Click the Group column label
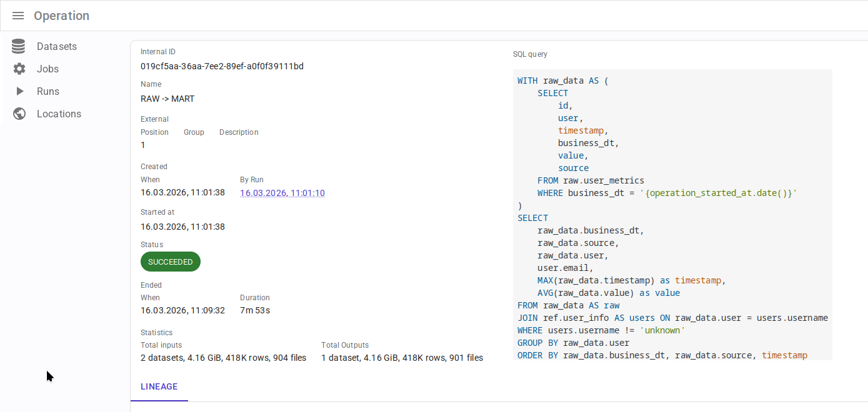Screen dimensions: 868x412 194,132
